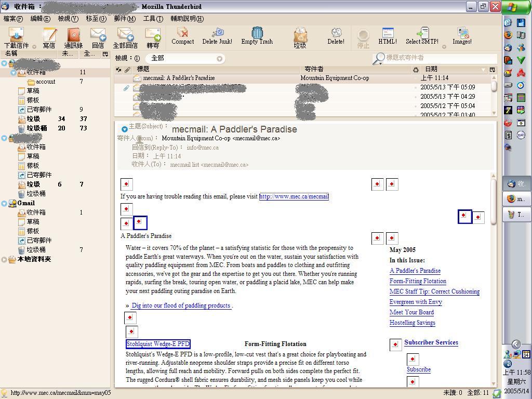Click the Images! toolbar icon

pyautogui.click(x=462, y=36)
